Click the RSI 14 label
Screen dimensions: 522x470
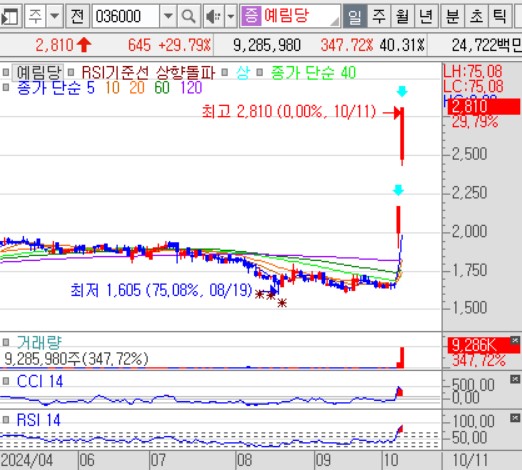(39, 420)
